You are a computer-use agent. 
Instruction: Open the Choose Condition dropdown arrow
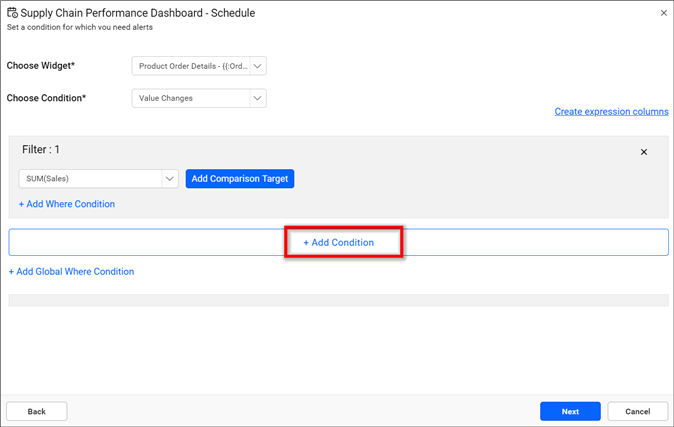click(258, 98)
